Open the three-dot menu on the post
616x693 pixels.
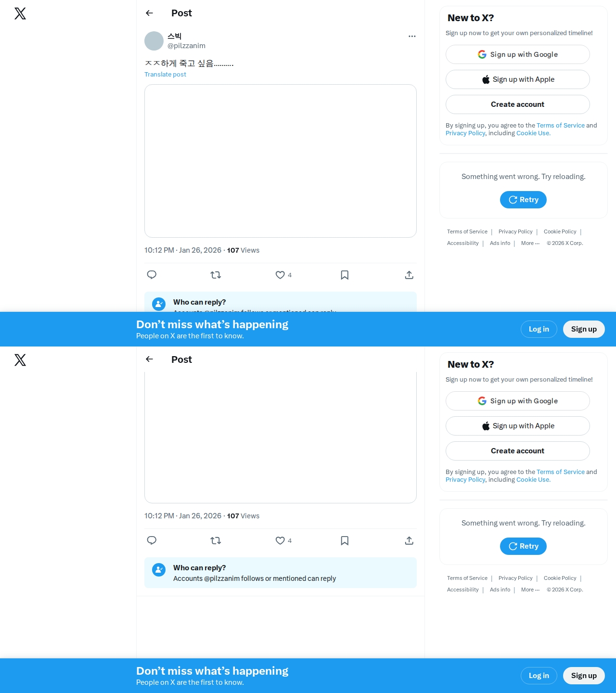pyautogui.click(x=412, y=36)
